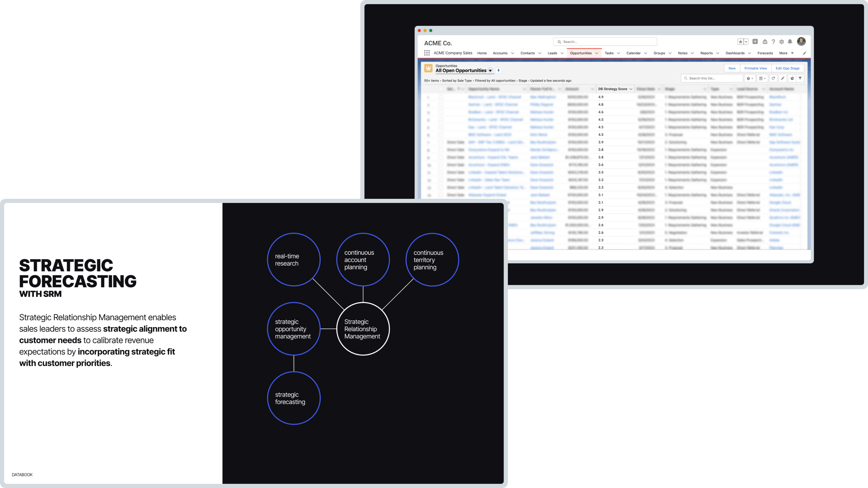Screen dimensions: 868x488
Task: Open the Help question mark icon
Action: click(773, 42)
